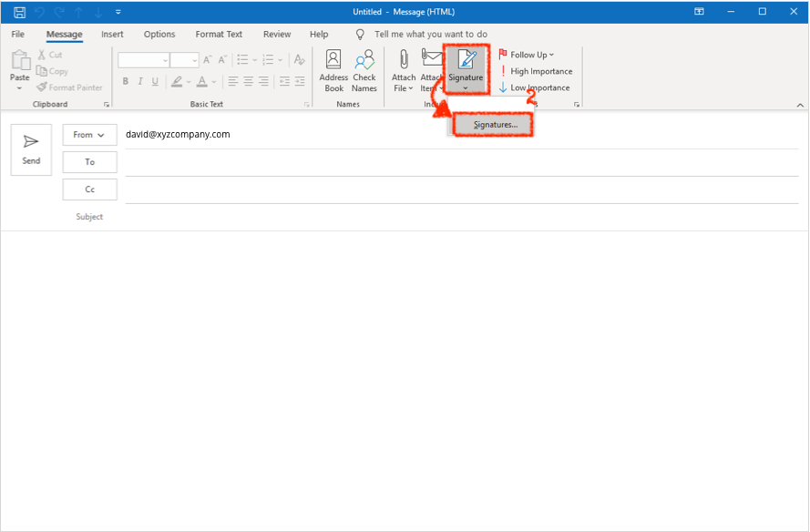Click the Attach Item envelope icon
This screenshot has height=532, width=810.
click(431, 60)
